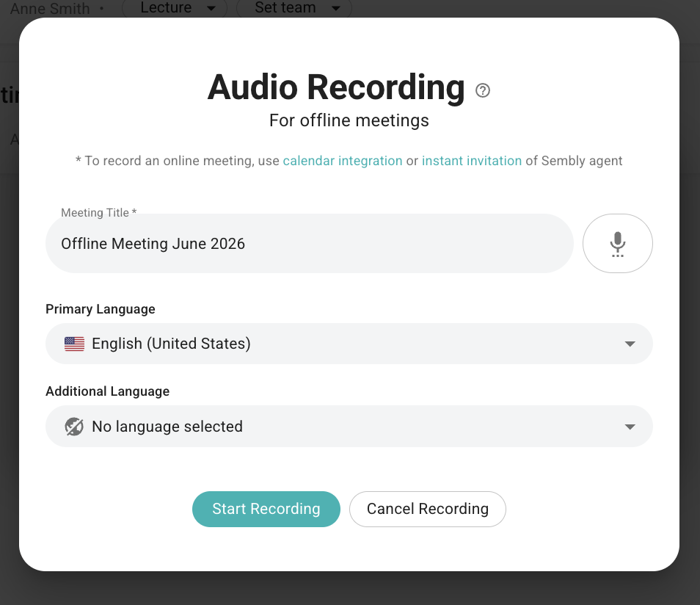
Task: Expand the Additional Language dropdown arrow
Action: pyautogui.click(x=630, y=427)
